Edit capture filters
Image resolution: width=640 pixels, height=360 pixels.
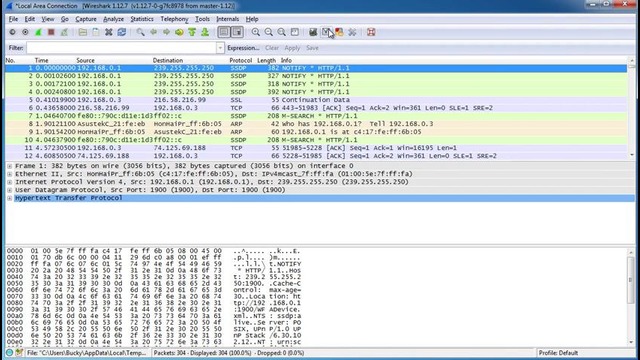tap(313, 32)
